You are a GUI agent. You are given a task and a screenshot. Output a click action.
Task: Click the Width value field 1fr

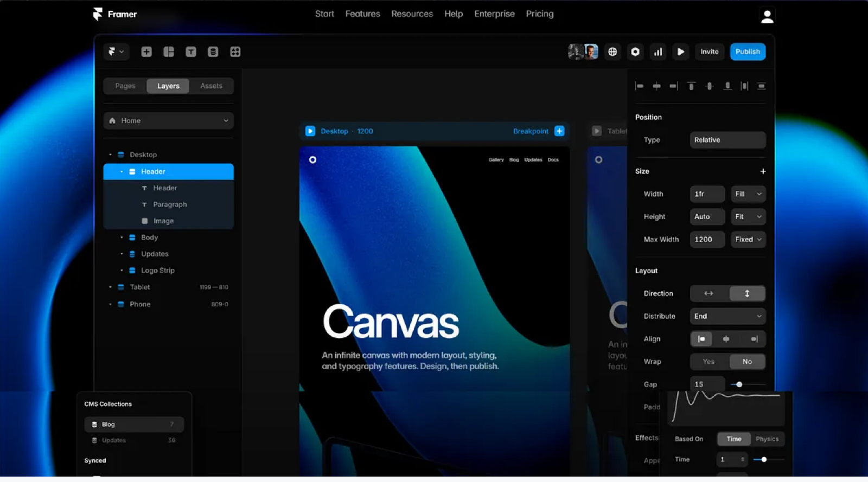[x=707, y=194]
